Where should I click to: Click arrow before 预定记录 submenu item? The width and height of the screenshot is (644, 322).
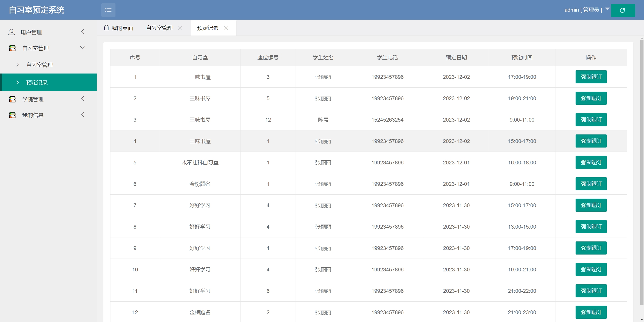pos(17,82)
